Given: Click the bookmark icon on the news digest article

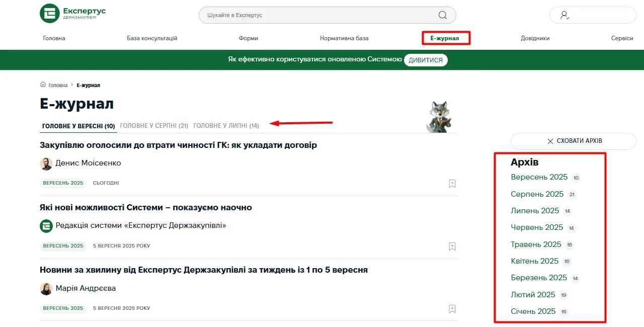Looking at the screenshot, I should pos(452,308).
